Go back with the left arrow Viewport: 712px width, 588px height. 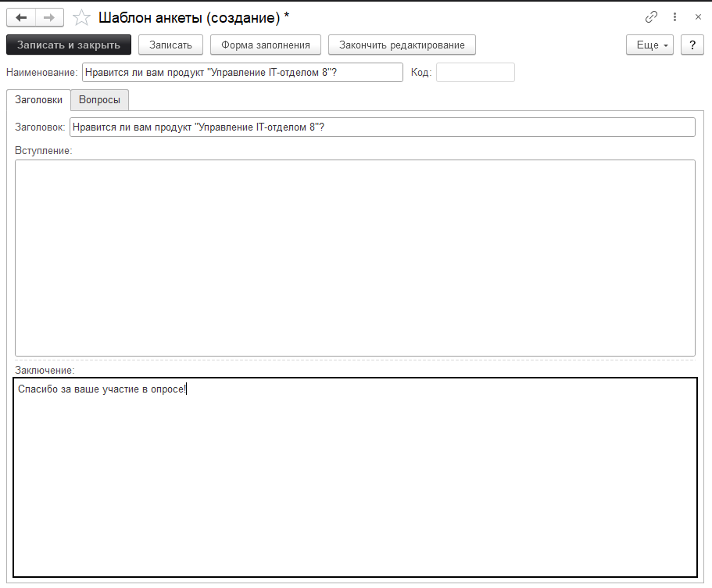tap(22, 17)
